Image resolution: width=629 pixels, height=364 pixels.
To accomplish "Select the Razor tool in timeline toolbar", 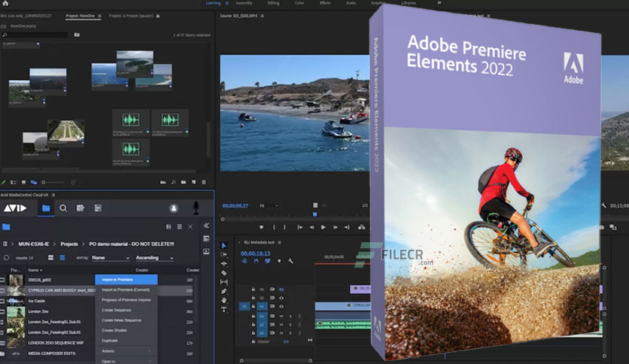I will click(224, 273).
